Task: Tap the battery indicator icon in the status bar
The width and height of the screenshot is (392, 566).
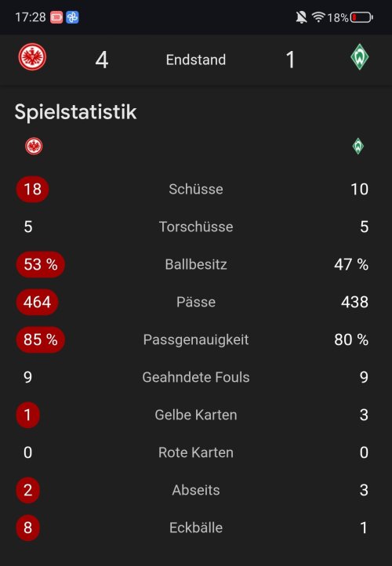Action: click(x=361, y=17)
